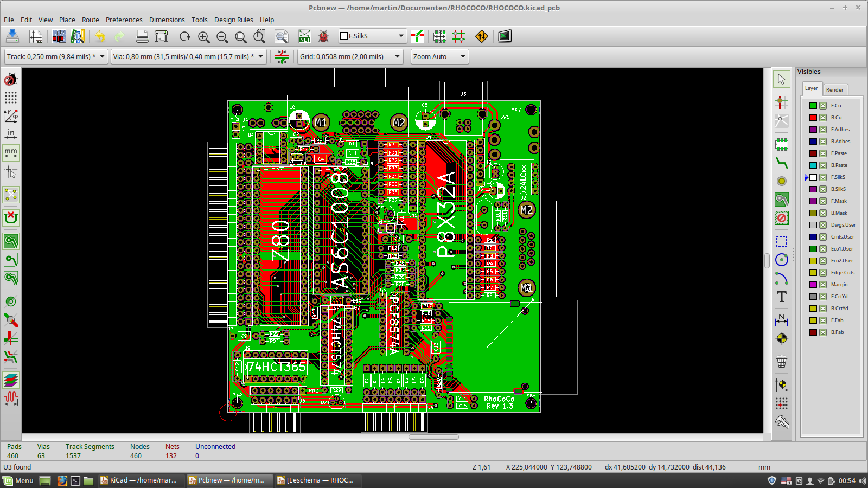Toggle F.Adhes layer visibility checkbox
Image resolution: width=868 pixels, height=488 pixels.
click(823, 130)
